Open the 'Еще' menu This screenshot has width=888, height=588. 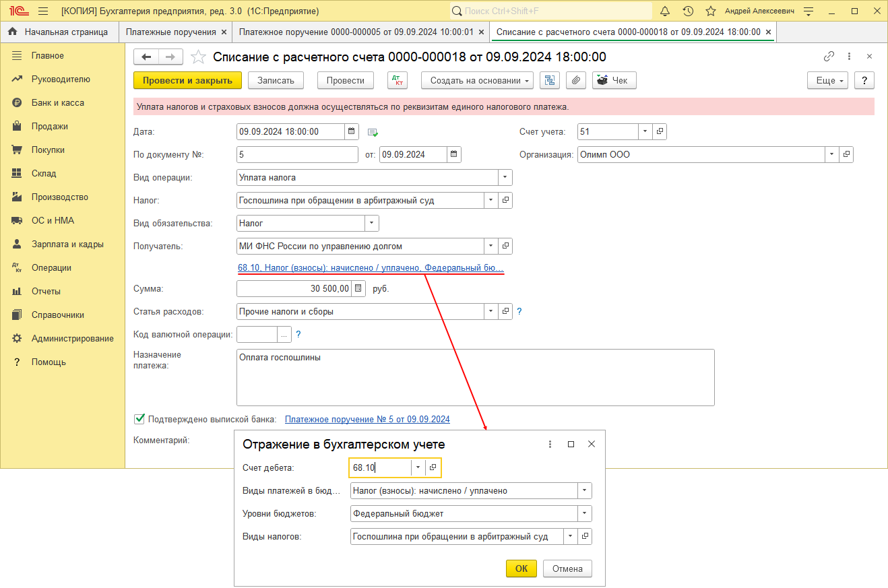[827, 80]
